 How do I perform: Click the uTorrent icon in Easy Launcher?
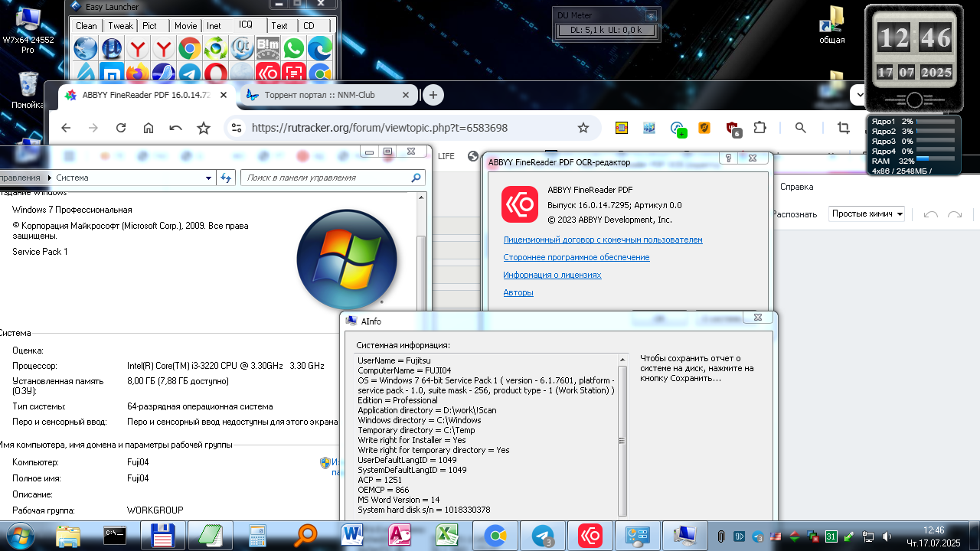112,49
